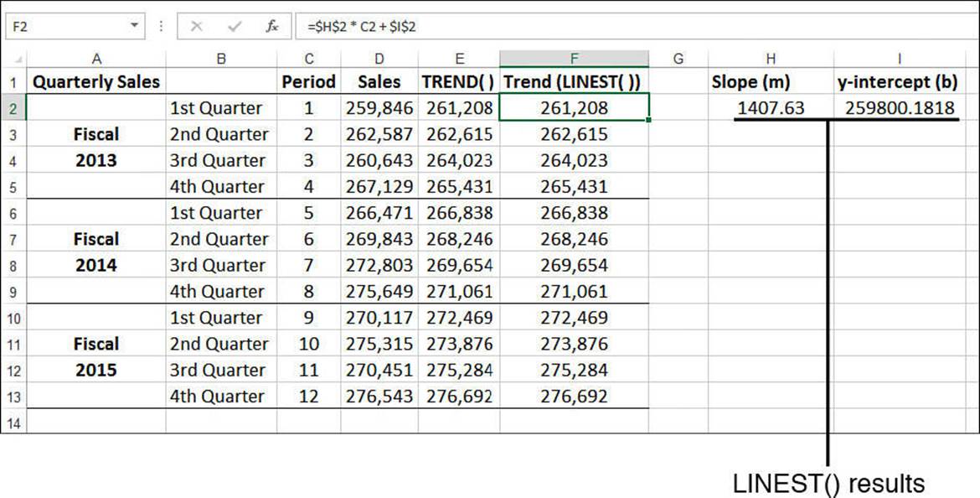Viewport: 980px width, 498px height.
Task: Click the fill handle of selected cell F2
Action: pos(649,120)
